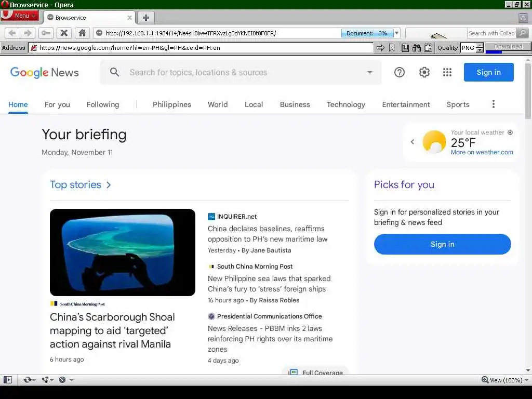
Task: Click the search magnifier button
Action: coord(523,33)
